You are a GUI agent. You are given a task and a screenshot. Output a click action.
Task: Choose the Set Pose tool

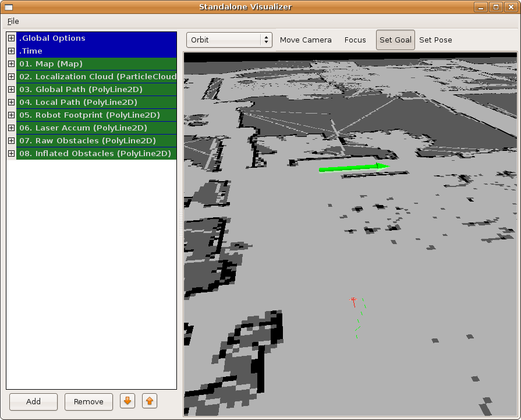click(x=435, y=40)
